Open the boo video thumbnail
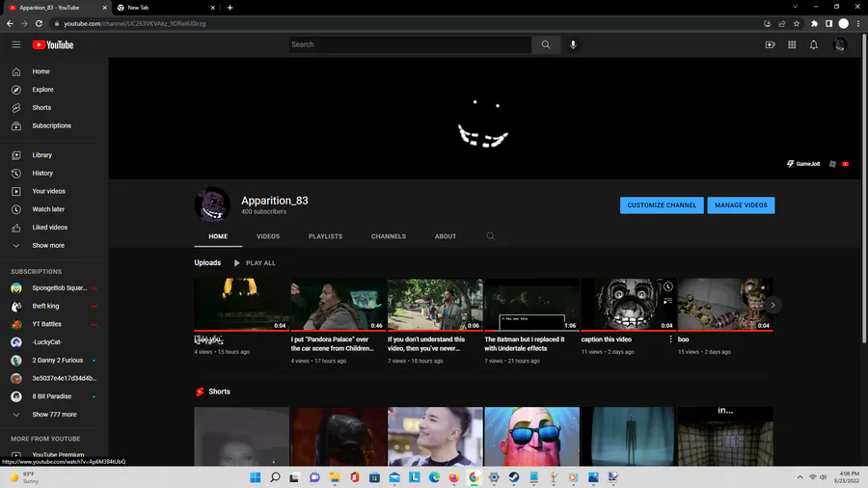868x488 pixels. pyautogui.click(x=725, y=305)
